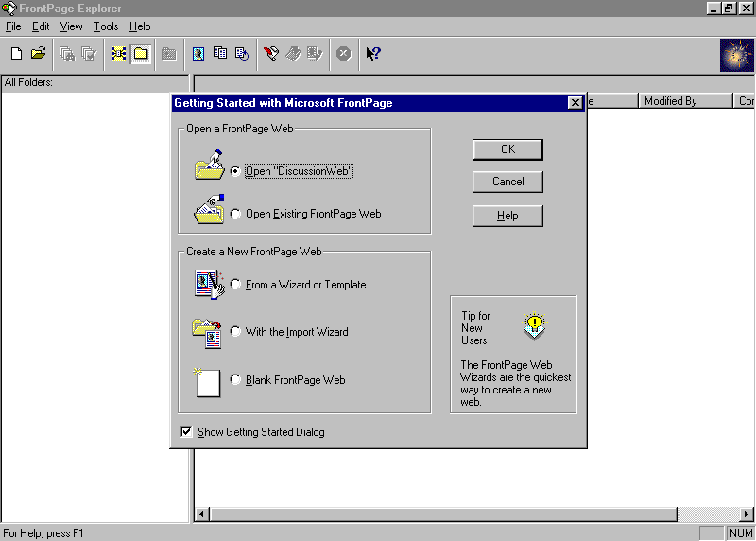Click the Cross File Find toolbar icon
This screenshot has height=541, width=756.
pyautogui.click(x=67, y=54)
